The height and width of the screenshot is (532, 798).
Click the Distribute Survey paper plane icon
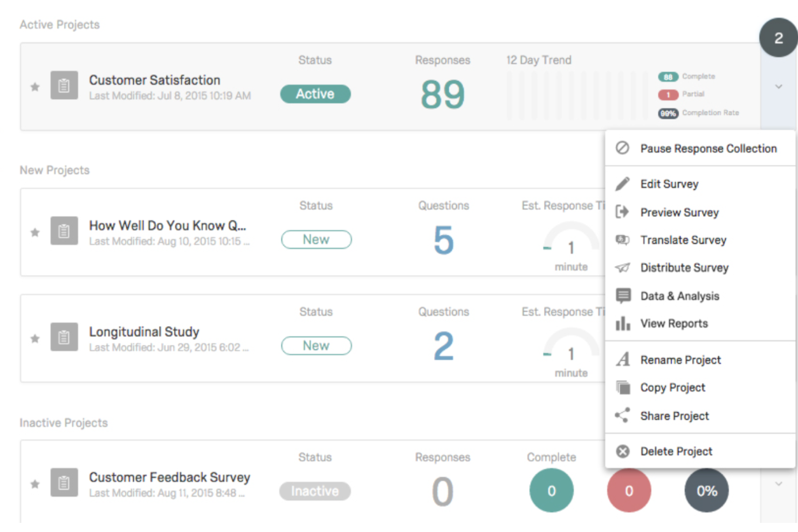click(623, 268)
